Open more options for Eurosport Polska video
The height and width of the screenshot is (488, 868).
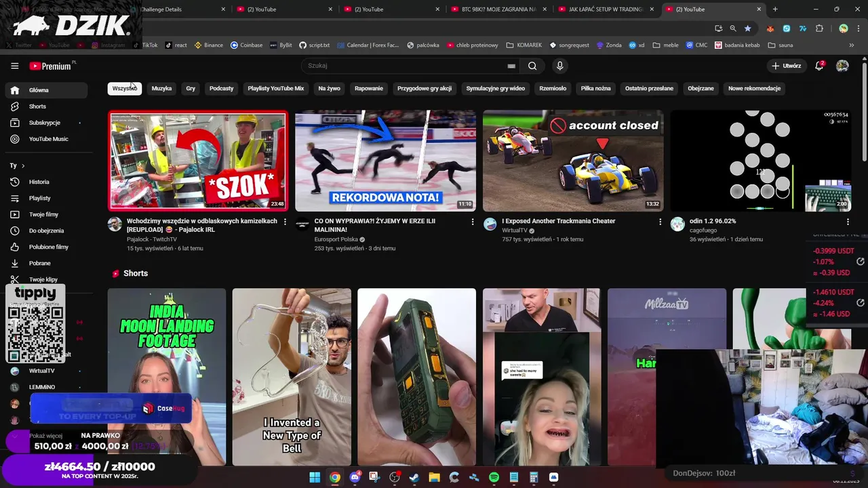pyautogui.click(x=473, y=222)
